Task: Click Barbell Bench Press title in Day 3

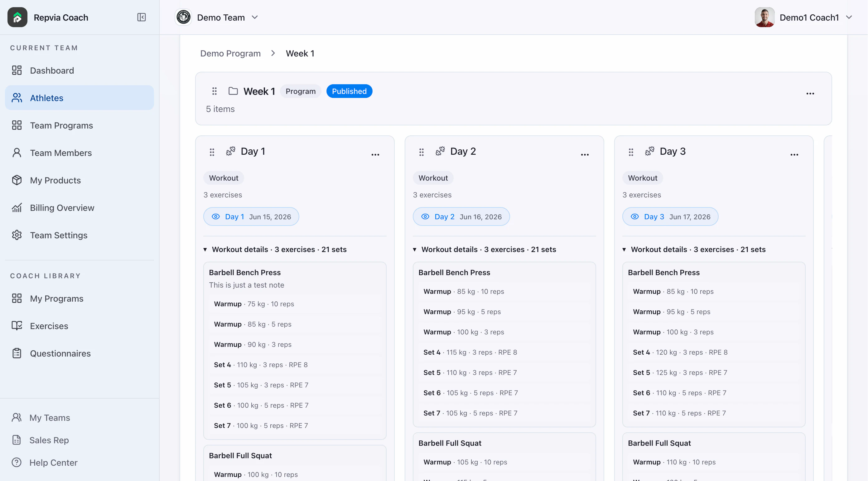Action: [x=664, y=272]
